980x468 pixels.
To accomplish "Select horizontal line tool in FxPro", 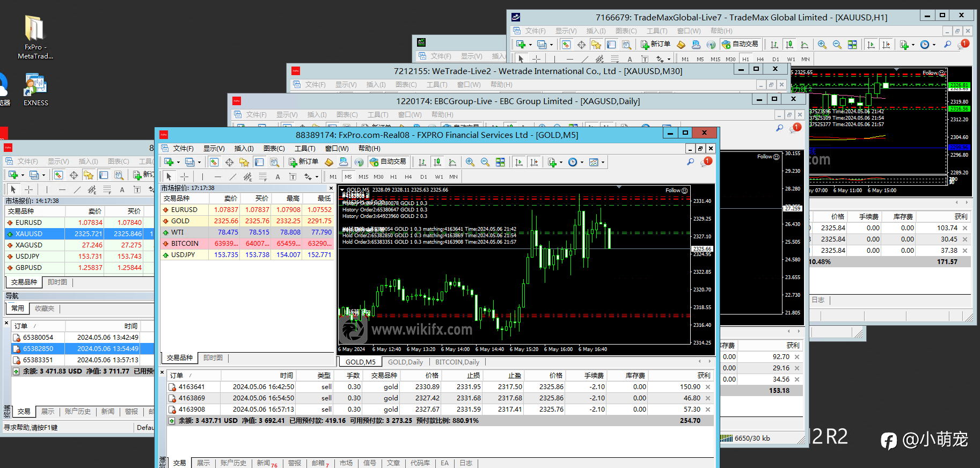I will point(217,177).
